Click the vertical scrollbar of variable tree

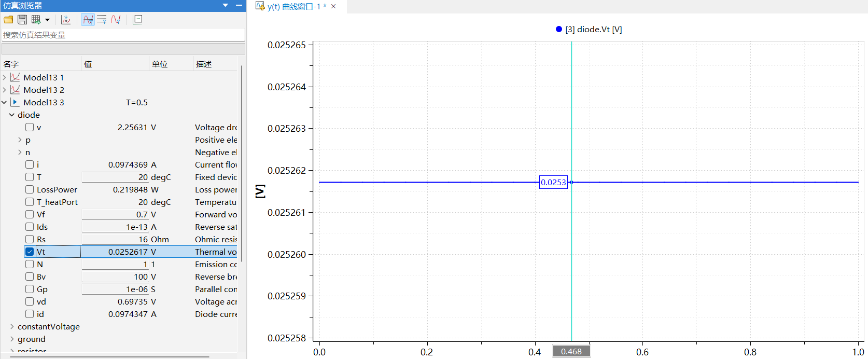[x=242, y=163]
